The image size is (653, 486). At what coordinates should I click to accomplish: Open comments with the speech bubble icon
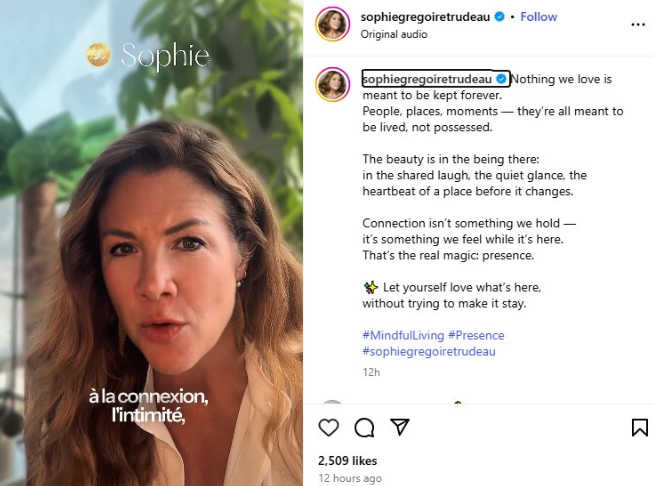[364, 428]
